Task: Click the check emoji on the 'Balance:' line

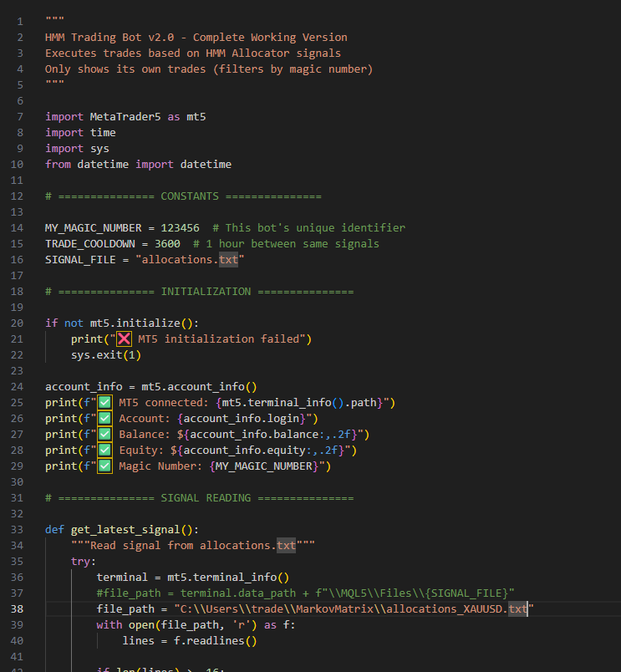Action: pyautogui.click(x=104, y=434)
